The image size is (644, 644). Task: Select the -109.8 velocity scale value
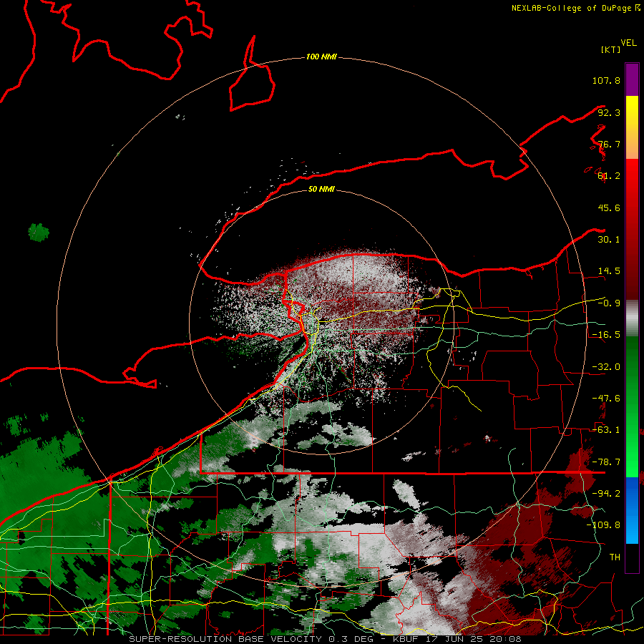pos(603,525)
